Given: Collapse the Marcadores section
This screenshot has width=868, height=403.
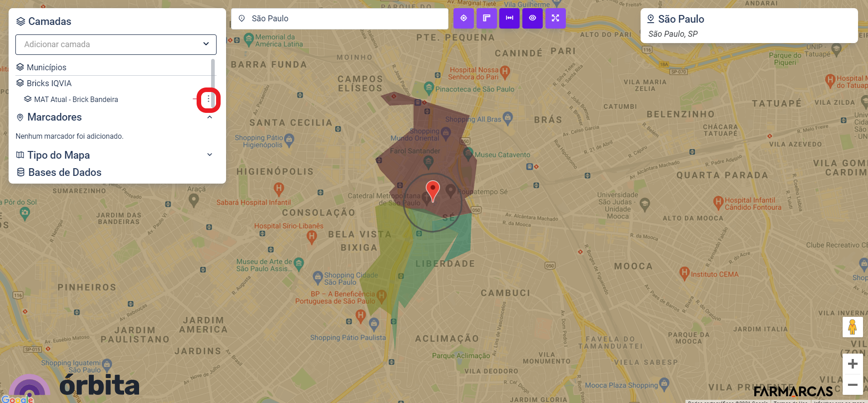Looking at the screenshot, I should [x=210, y=117].
